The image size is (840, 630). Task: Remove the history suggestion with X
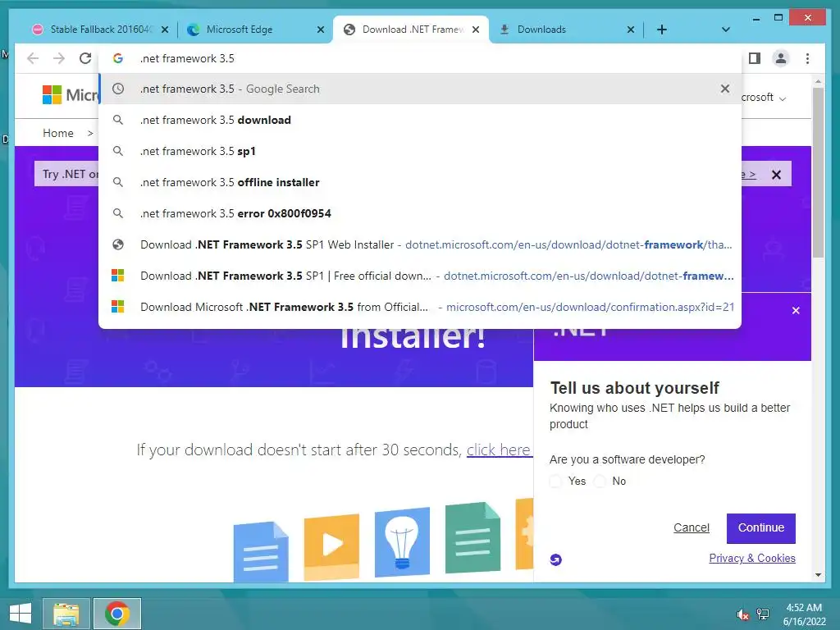tap(725, 89)
